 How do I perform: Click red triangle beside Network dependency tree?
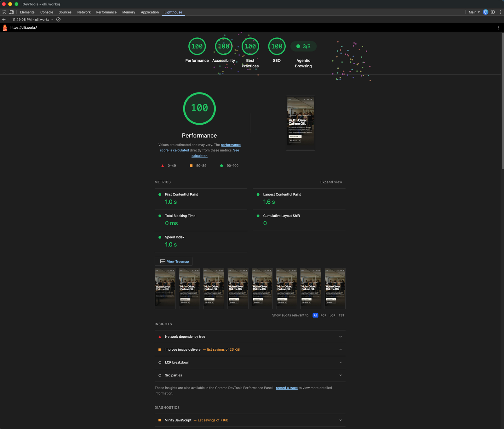click(x=160, y=337)
